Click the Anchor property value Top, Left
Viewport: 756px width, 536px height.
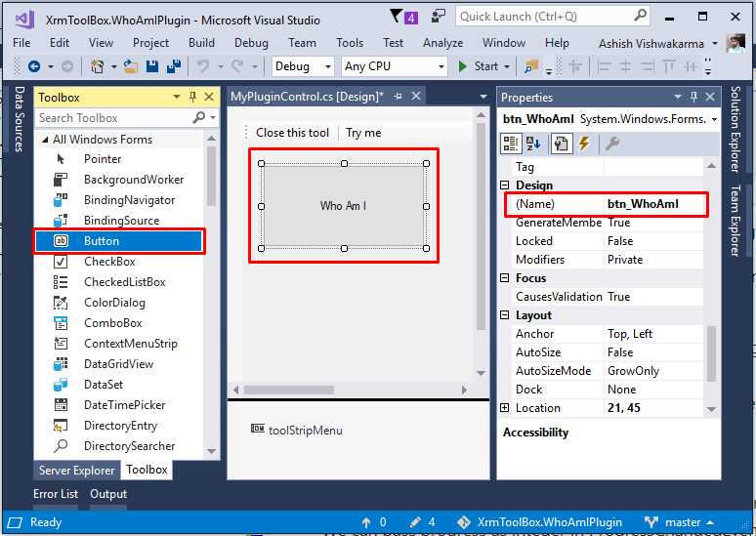pyautogui.click(x=653, y=334)
